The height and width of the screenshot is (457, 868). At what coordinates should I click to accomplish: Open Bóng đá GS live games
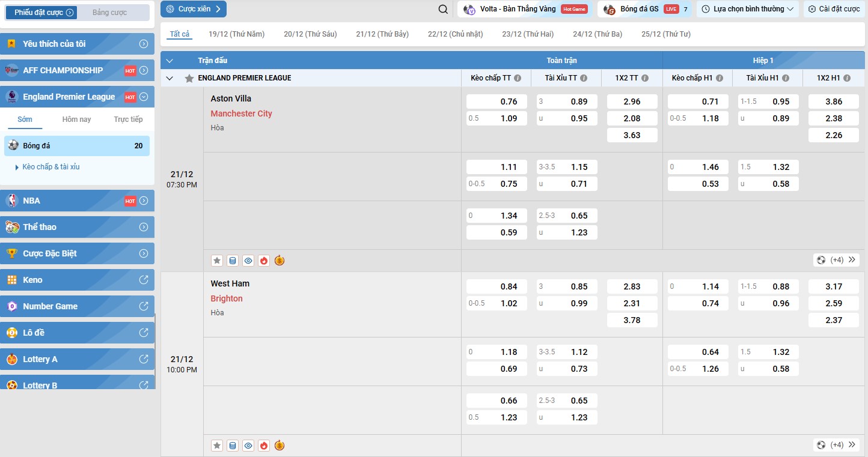pyautogui.click(x=646, y=9)
